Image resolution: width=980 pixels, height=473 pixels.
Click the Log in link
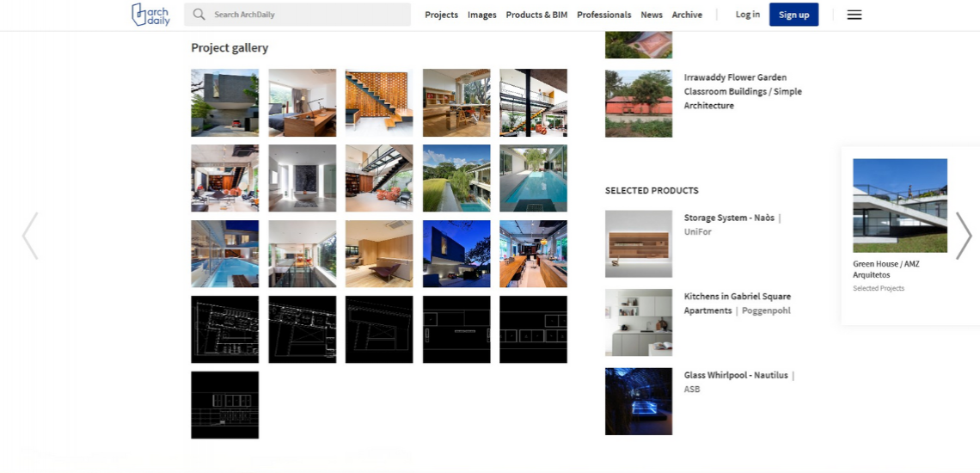tap(747, 15)
